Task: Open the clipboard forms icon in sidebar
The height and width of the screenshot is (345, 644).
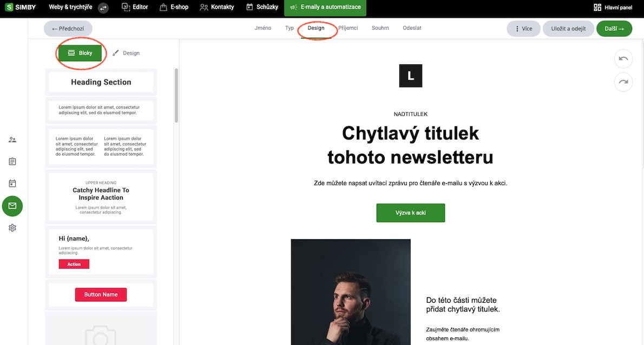Action: [x=12, y=162]
